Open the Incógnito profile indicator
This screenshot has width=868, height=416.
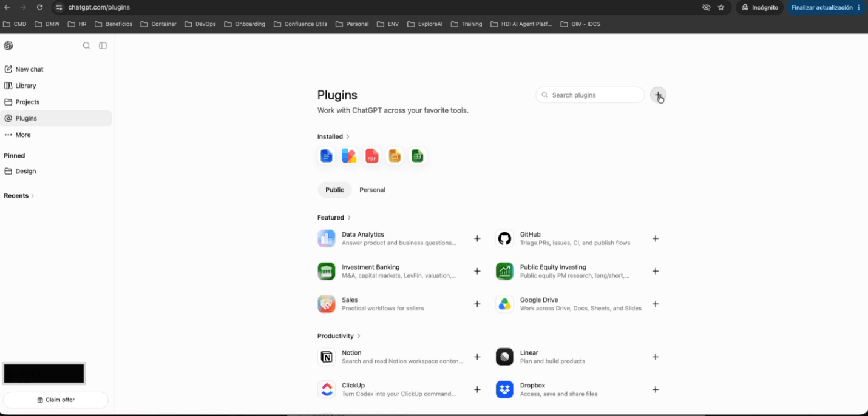tap(760, 7)
